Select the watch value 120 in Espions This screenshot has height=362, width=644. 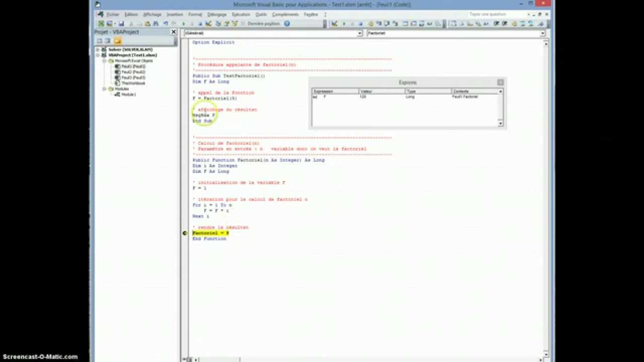[363, 97]
